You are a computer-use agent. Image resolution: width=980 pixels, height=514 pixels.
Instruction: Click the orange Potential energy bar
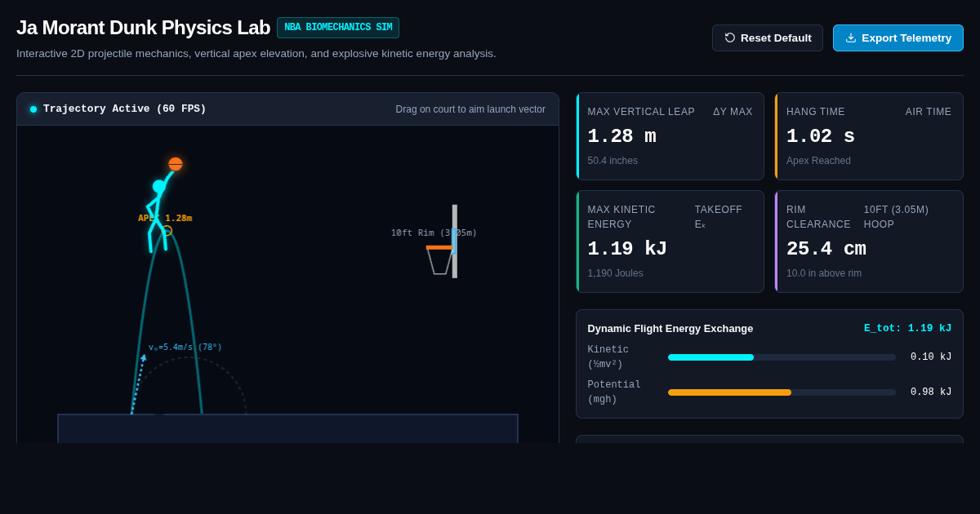pyautogui.click(x=729, y=392)
